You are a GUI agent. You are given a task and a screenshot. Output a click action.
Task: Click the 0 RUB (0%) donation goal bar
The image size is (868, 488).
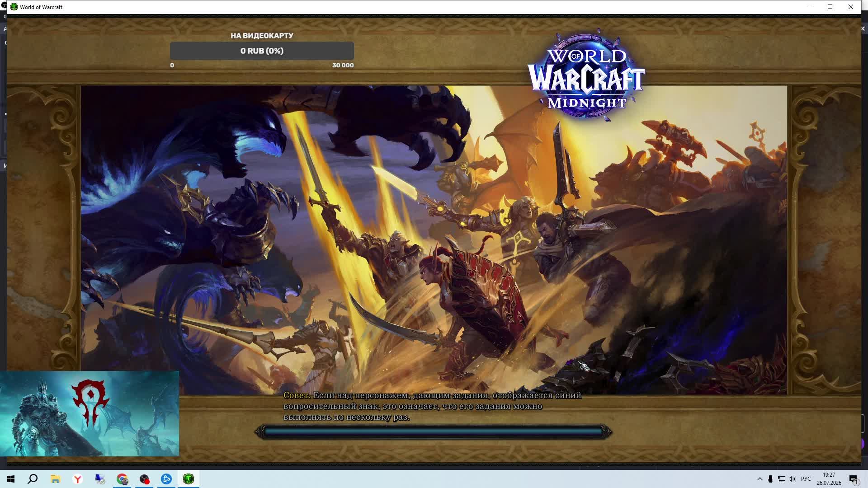pyautogui.click(x=262, y=51)
